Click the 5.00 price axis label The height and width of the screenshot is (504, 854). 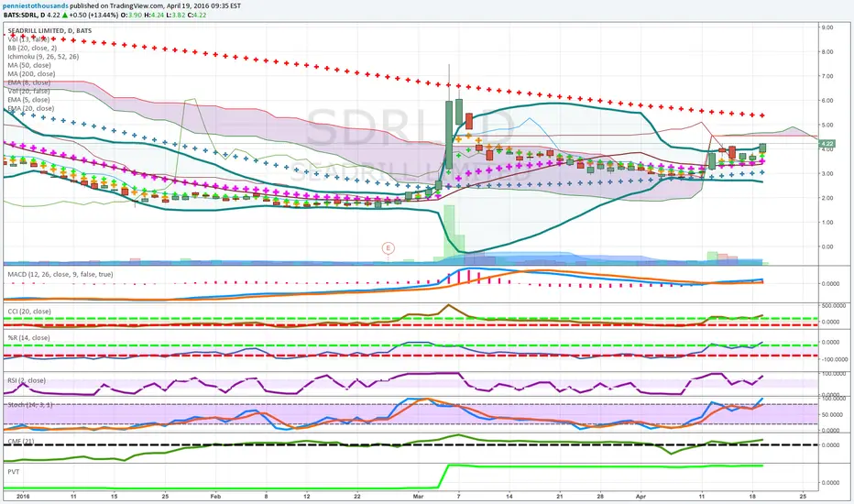(827, 125)
